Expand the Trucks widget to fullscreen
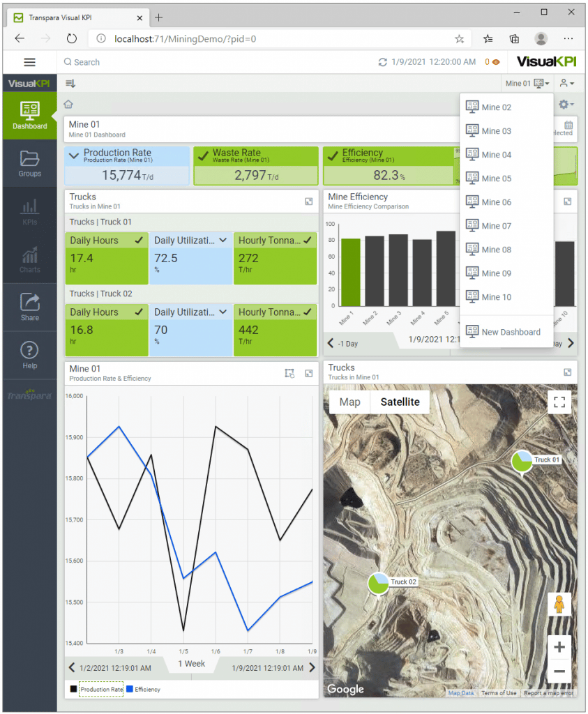The width and height of the screenshot is (588, 714). (x=308, y=202)
